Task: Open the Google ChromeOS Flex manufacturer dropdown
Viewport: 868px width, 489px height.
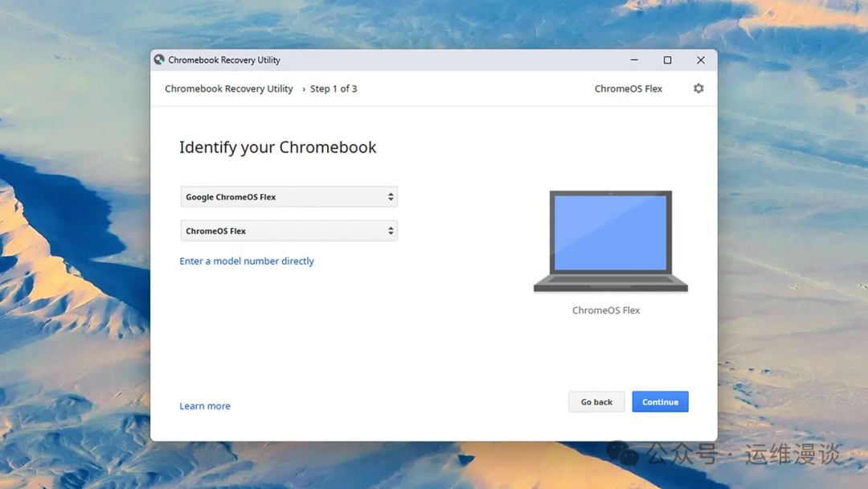Action: click(289, 196)
